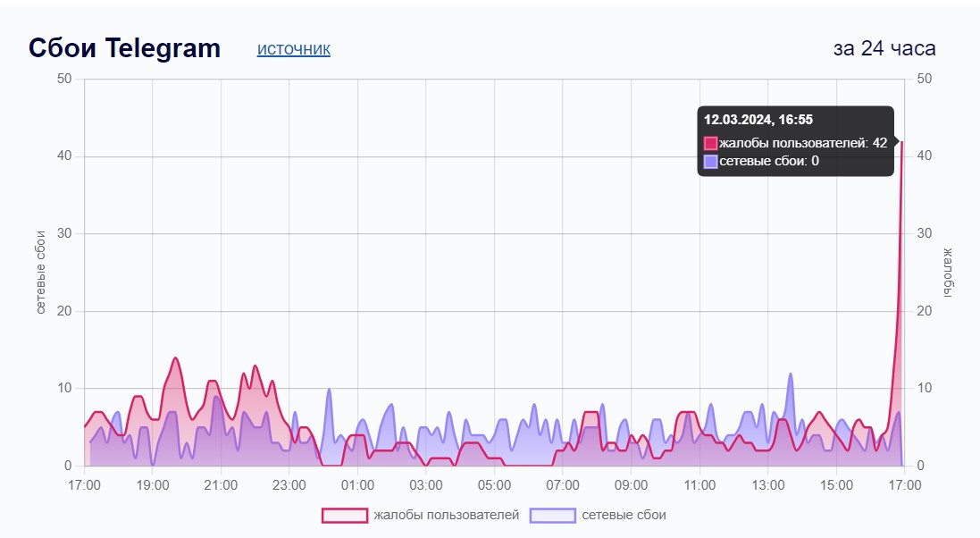
Task: Click the purple swatch inside the tooltip
Action: pyautogui.click(x=711, y=161)
